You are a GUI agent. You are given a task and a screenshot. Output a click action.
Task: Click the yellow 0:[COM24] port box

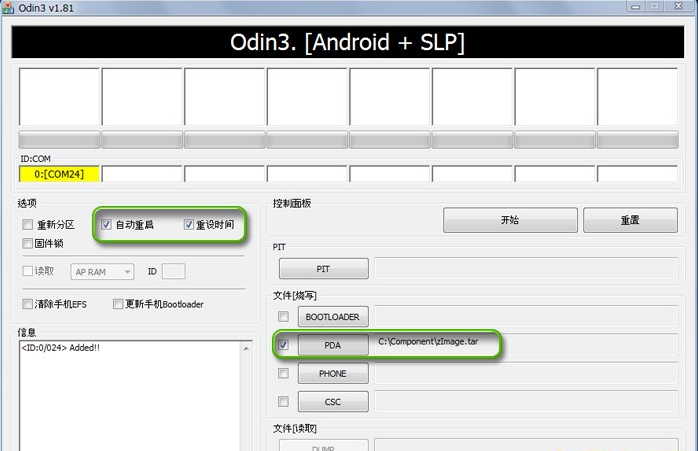tap(59, 174)
